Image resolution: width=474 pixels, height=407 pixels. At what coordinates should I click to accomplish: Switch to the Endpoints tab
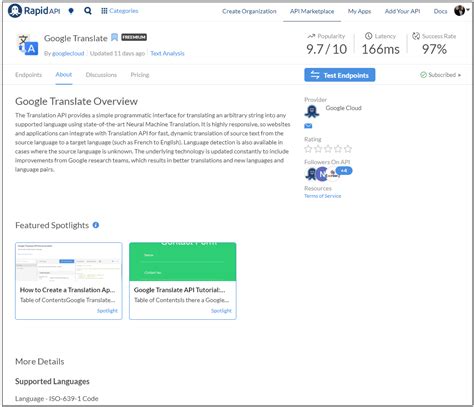[28, 75]
